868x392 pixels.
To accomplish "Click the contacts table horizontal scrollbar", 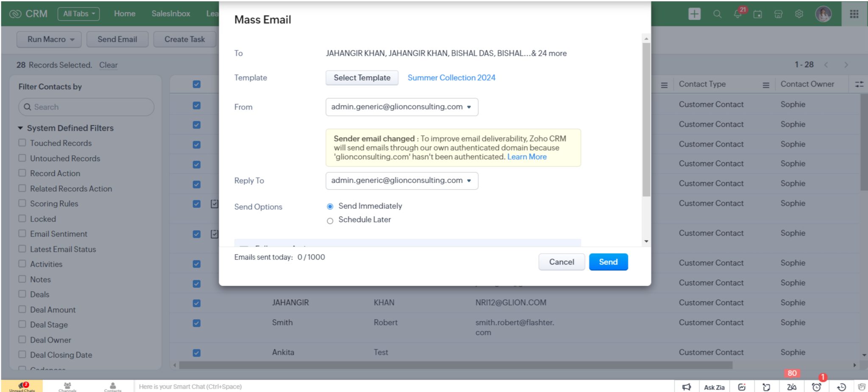I will point(456,365).
